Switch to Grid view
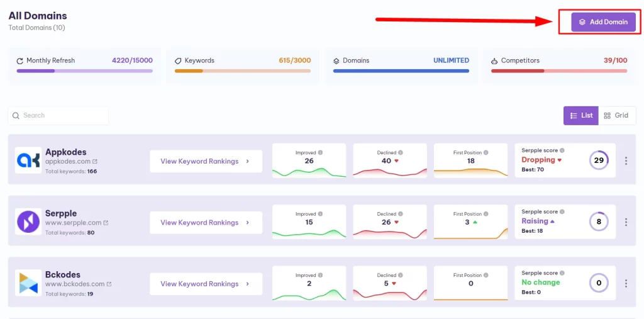Viewport: 644px width, 319px height. pos(617,116)
